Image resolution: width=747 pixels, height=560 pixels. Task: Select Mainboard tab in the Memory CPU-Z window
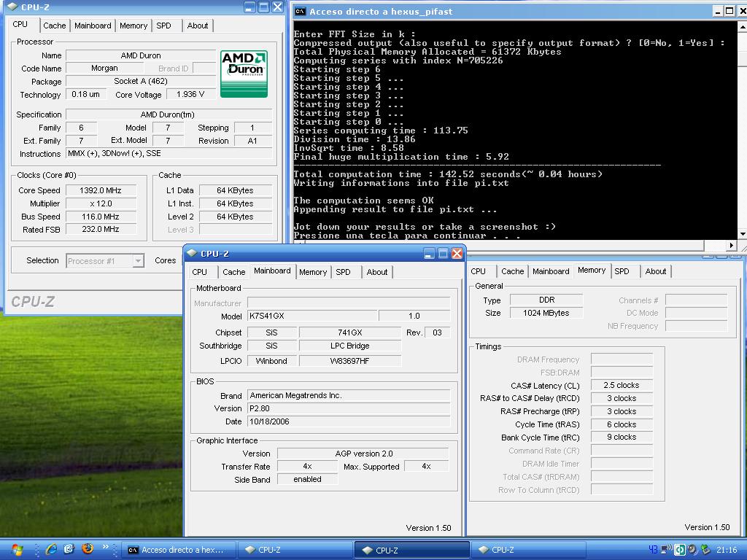click(551, 271)
